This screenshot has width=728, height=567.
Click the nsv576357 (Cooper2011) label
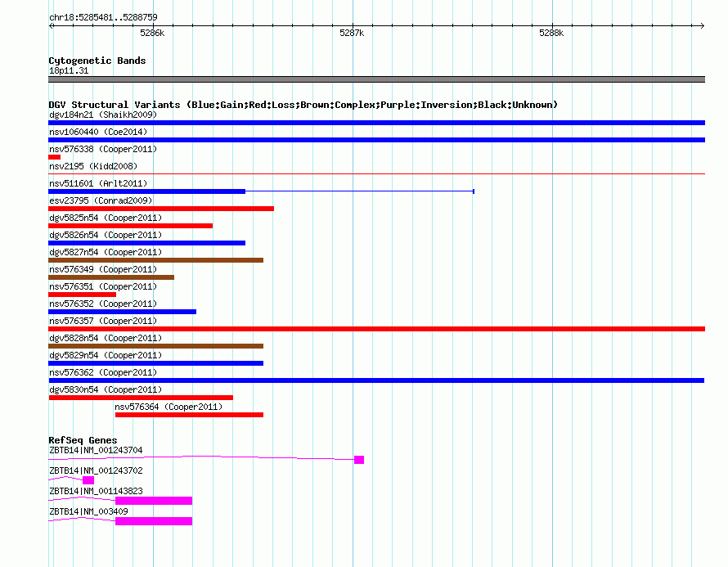[x=103, y=321]
